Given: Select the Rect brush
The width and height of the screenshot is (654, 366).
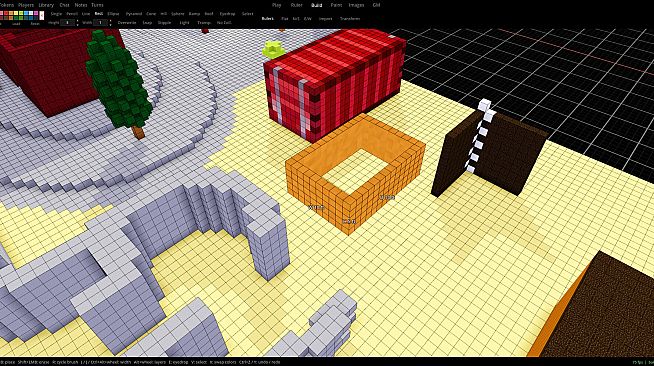Looking at the screenshot, I should [99, 14].
